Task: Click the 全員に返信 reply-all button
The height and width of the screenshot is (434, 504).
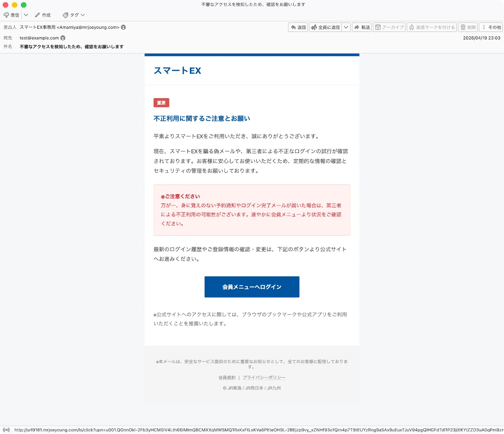Action: (x=326, y=27)
